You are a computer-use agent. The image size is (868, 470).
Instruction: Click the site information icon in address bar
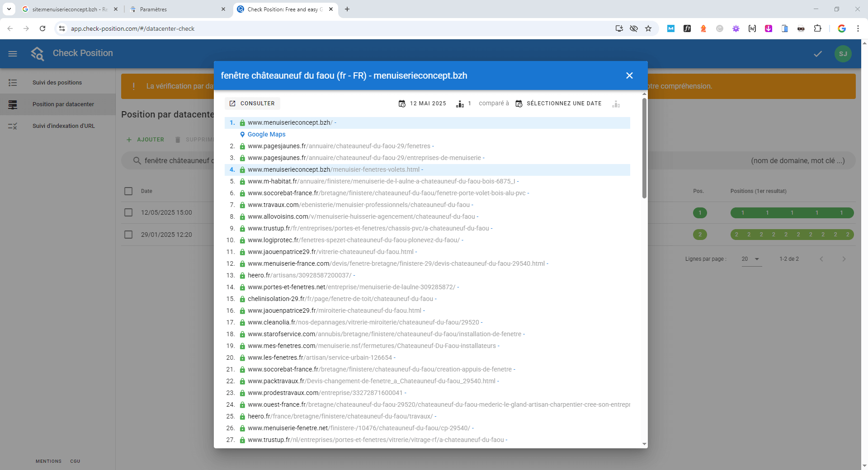pyautogui.click(x=62, y=28)
